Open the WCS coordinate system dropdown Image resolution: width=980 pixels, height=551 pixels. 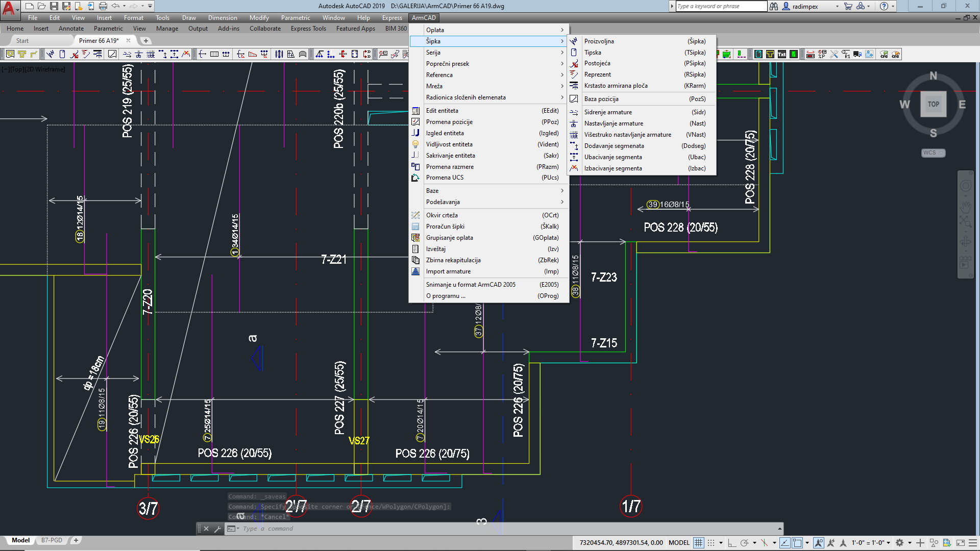pyautogui.click(x=933, y=153)
